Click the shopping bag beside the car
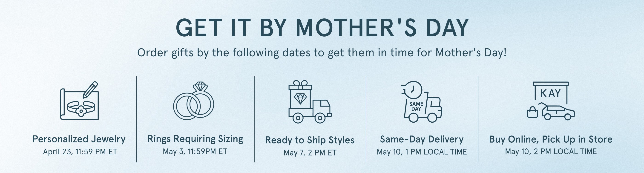The width and height of the screenshot is (644, 173). point(532,112)
